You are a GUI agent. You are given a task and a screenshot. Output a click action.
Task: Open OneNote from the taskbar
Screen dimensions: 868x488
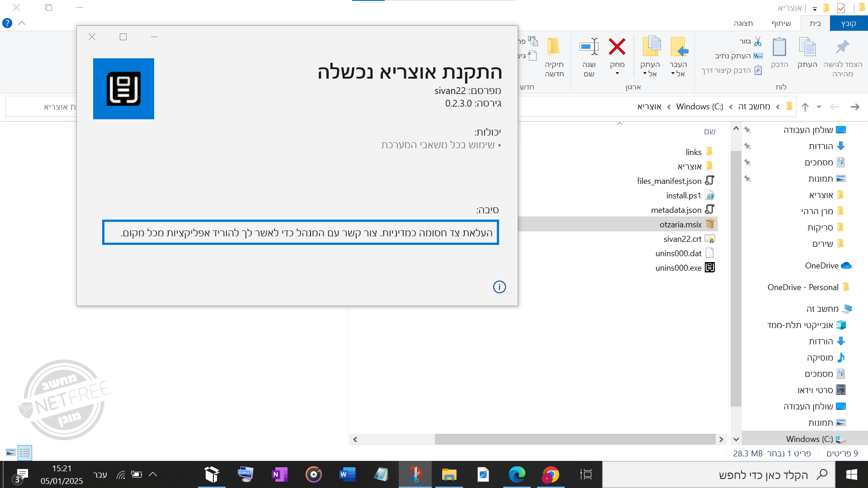tap(279, 474)
